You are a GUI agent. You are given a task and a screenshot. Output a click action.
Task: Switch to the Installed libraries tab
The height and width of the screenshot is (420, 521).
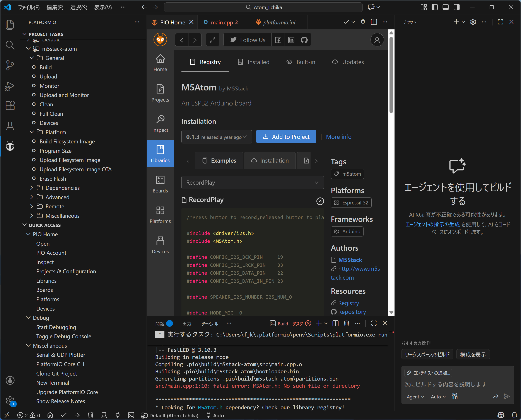253,62
